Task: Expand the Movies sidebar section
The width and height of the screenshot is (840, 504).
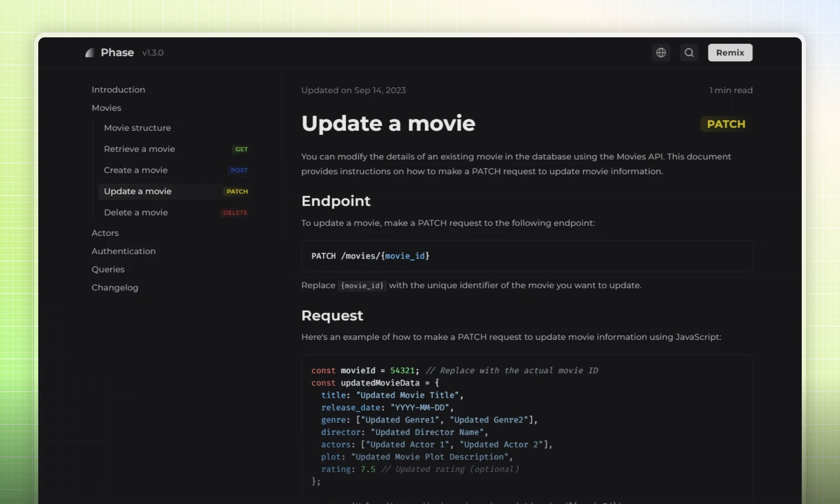Action: tap(106, 108)
